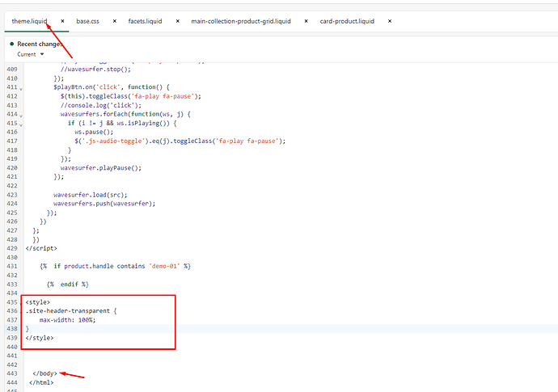Click the //console.log('click'); comment line
The height and width of the screenshot is (392, 558).
101,105
